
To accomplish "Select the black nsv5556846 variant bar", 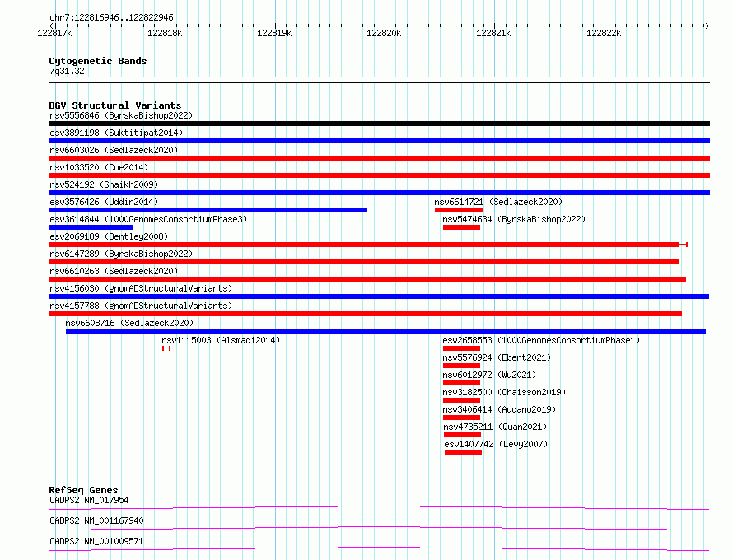I will click(379, 124).
